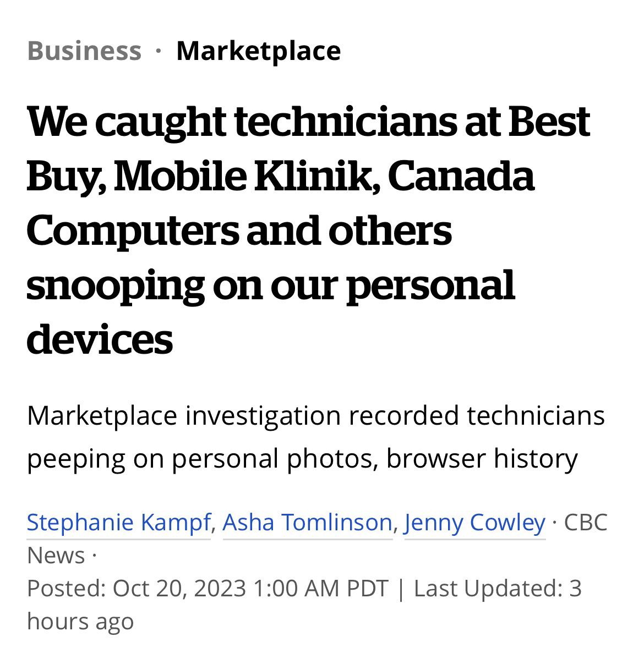644x653 pixels.
Task: Click the "1:00 AM PDT" time stamp
Action: (321, 588)
